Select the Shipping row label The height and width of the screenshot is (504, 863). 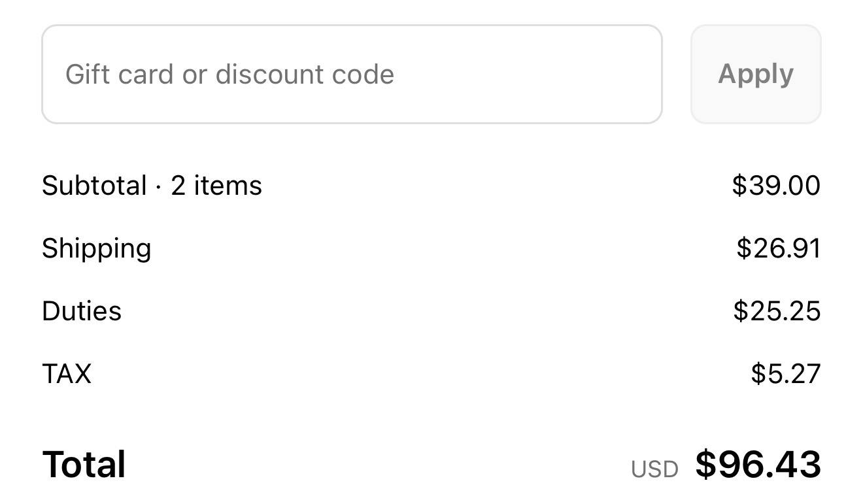click(x=97, y=248)
